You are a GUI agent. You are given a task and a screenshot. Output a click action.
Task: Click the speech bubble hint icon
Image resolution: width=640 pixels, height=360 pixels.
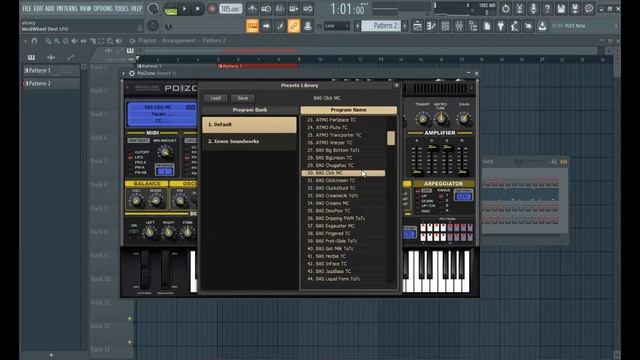click(x=589, y=9)
